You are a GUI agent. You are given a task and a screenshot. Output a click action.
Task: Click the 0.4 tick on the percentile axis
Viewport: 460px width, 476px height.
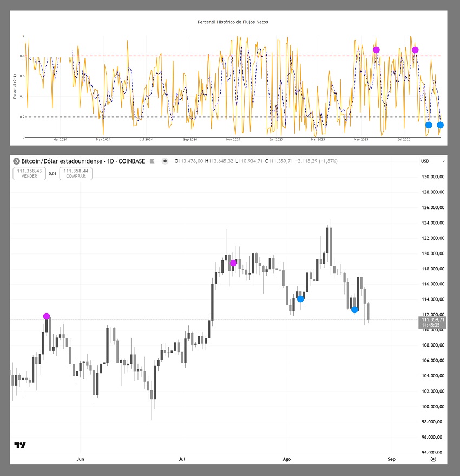22,96
